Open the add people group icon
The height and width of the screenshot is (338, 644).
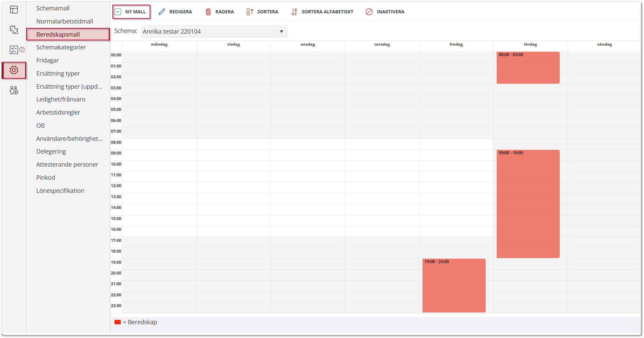[x=14, y=90]
